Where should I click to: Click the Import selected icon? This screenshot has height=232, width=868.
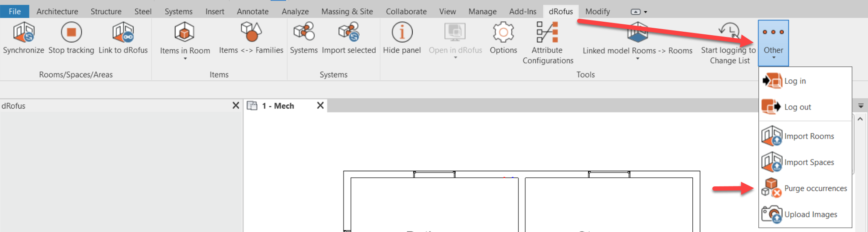(349, 31)
